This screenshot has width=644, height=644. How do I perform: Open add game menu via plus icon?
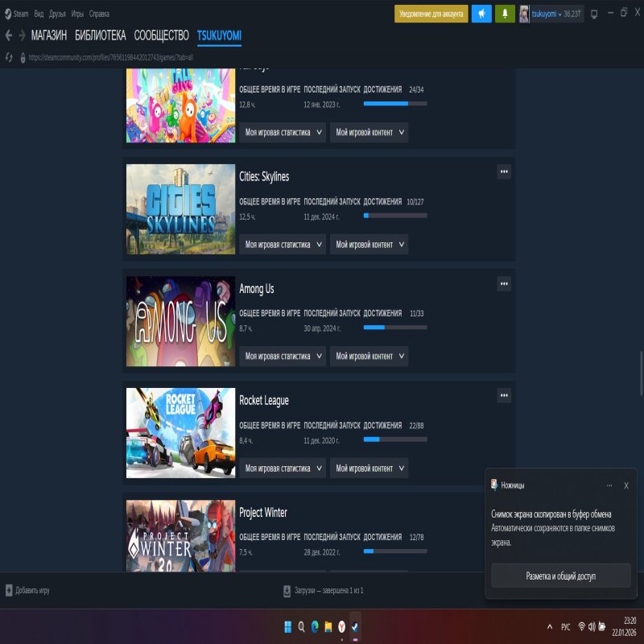point(9,590)
